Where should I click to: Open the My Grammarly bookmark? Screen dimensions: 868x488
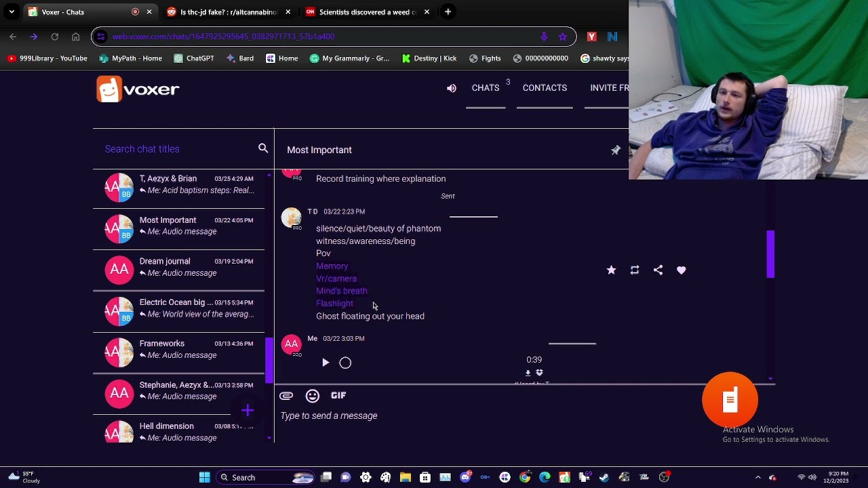pyautogui.click(x=350, y=58)
